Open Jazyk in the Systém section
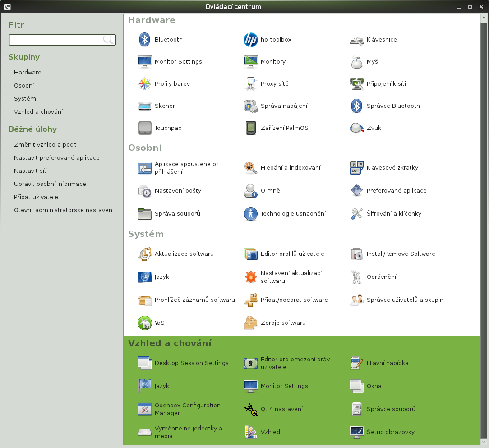This screenshot has height=448, width=489. [x=144, y=277]
